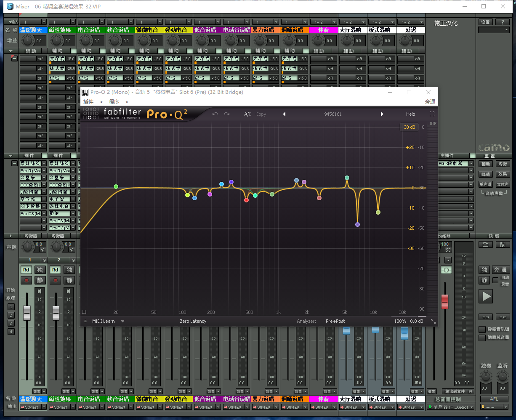516x420 pixels.
Task: Open the channel 1 input selector dropdown
Action: 44,22
